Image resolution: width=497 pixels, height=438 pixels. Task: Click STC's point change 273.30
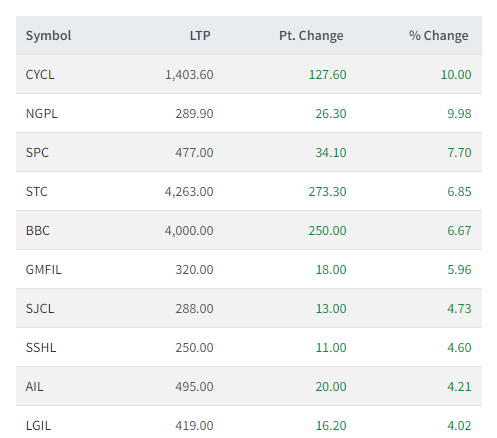point(327,191)
